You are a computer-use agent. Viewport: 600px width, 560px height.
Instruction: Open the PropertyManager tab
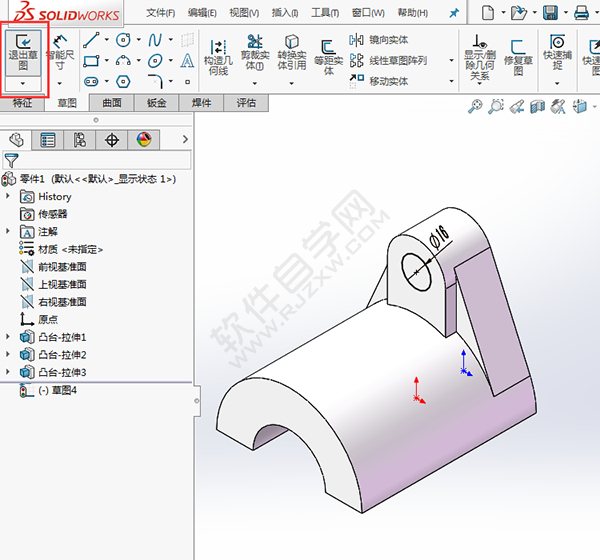(48, 140)
